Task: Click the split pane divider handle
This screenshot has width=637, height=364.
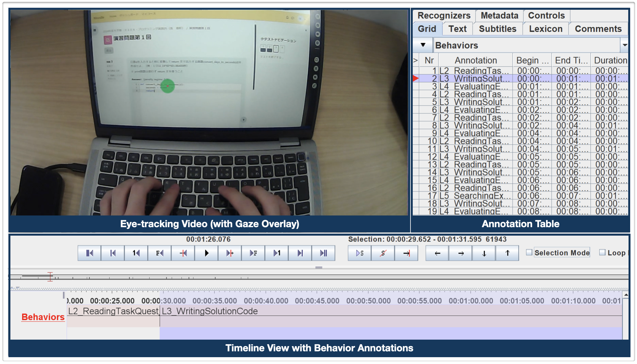Action: pyautogui.click(x=319, y=267)
